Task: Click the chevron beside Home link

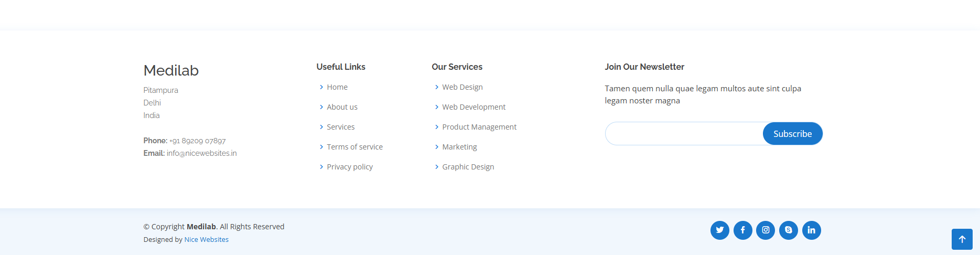Action: (x=321, y=87)
